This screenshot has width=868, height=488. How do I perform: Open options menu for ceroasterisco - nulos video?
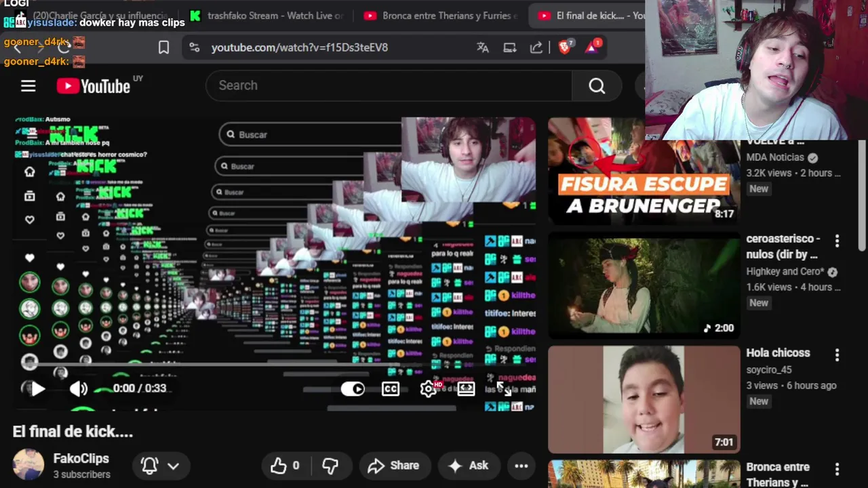click(837, 241)
